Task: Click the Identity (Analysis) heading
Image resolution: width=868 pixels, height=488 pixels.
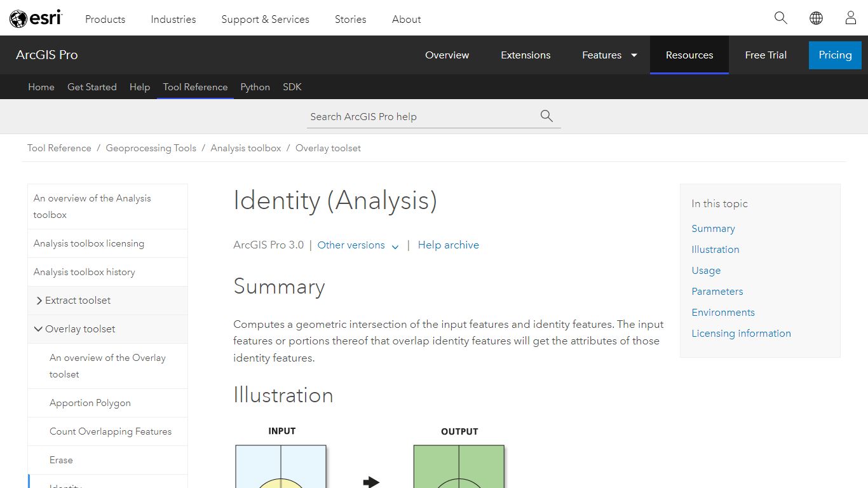Action: (335, 200)
